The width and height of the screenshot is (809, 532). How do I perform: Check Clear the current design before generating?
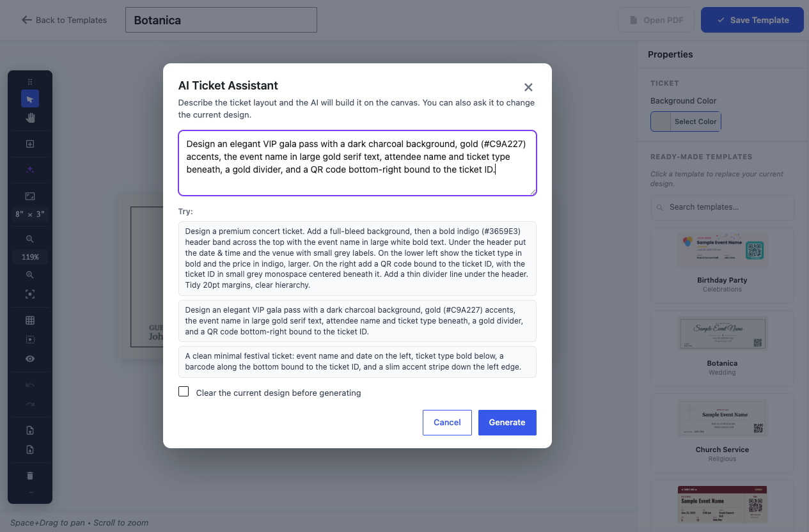click(184, 391)
